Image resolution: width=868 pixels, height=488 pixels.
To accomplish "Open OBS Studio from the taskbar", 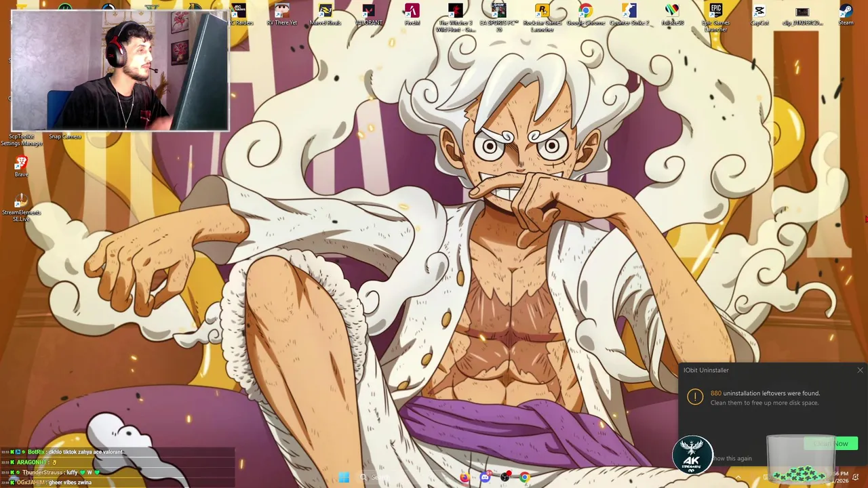I will click(x=505, y=478).
